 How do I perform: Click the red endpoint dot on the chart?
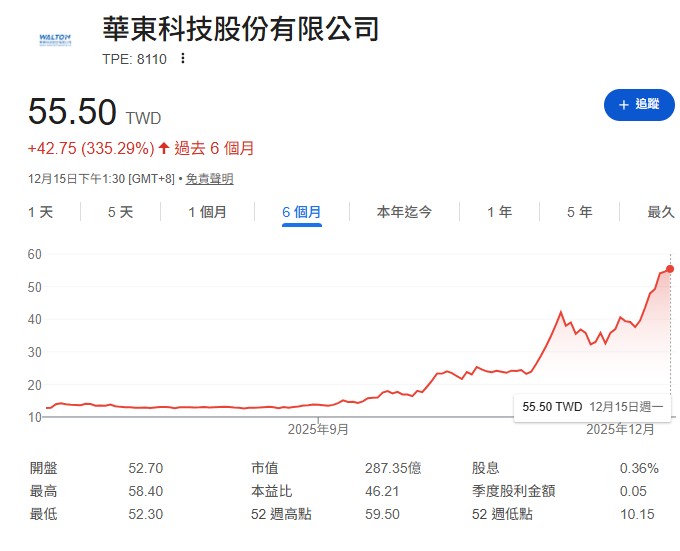click(670, 269)
